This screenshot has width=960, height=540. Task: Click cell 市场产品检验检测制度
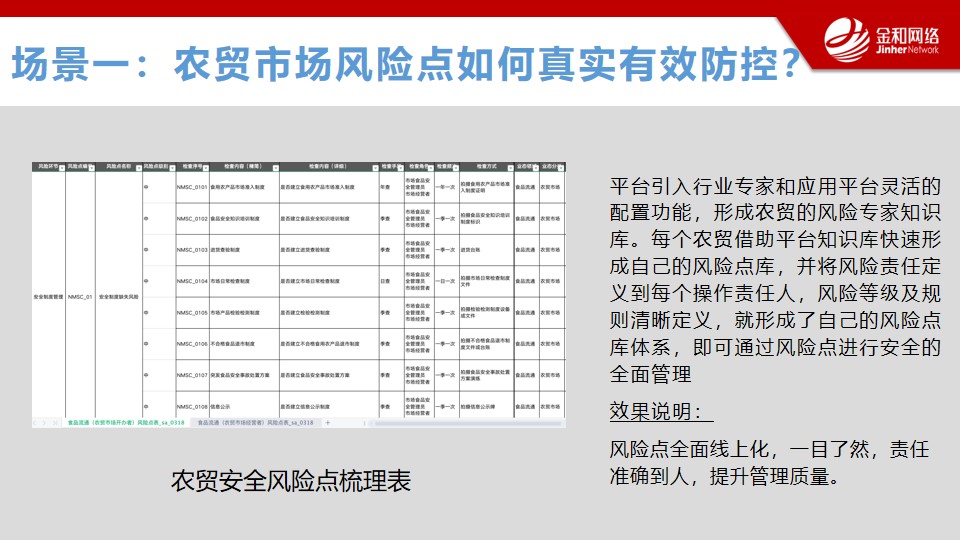coord(244,312)
